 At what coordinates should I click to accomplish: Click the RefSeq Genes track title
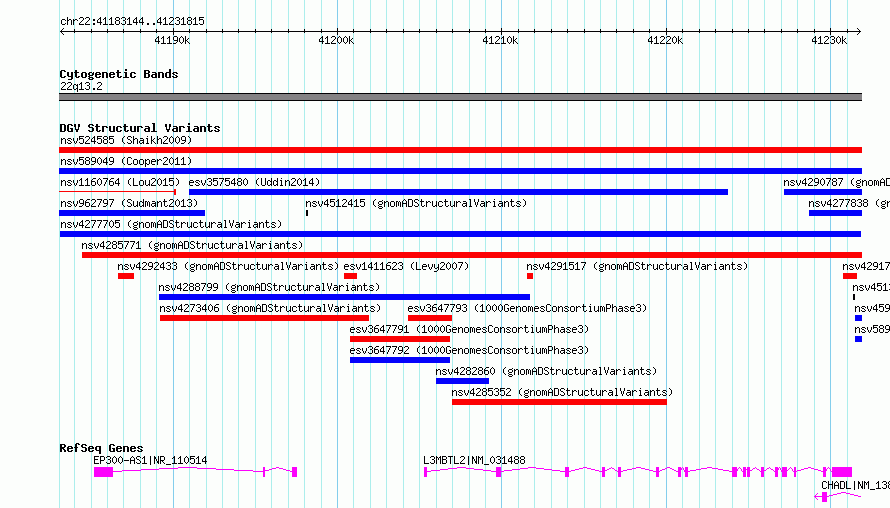coord(101,448)
